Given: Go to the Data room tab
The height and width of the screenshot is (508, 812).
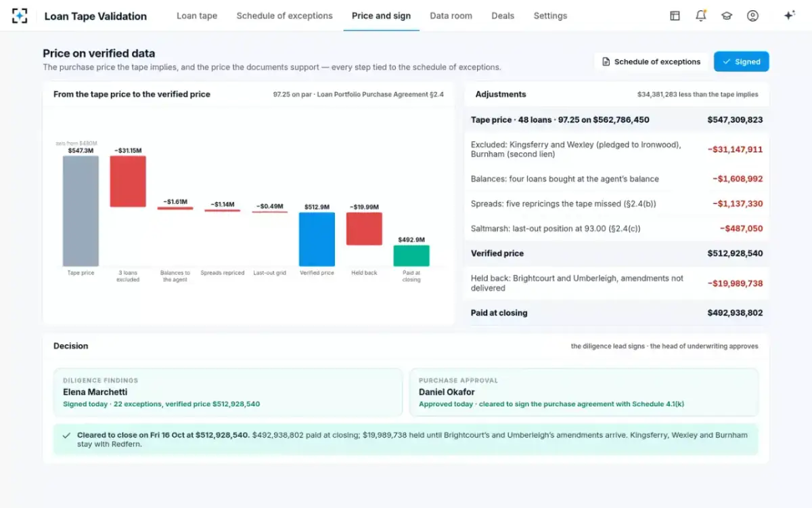Looking at the screenshot, I should (x=451, y=16).
